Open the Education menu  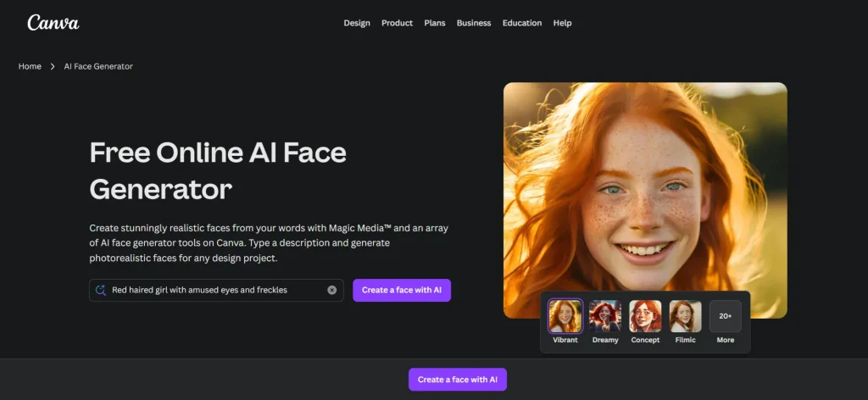(522, 23)
